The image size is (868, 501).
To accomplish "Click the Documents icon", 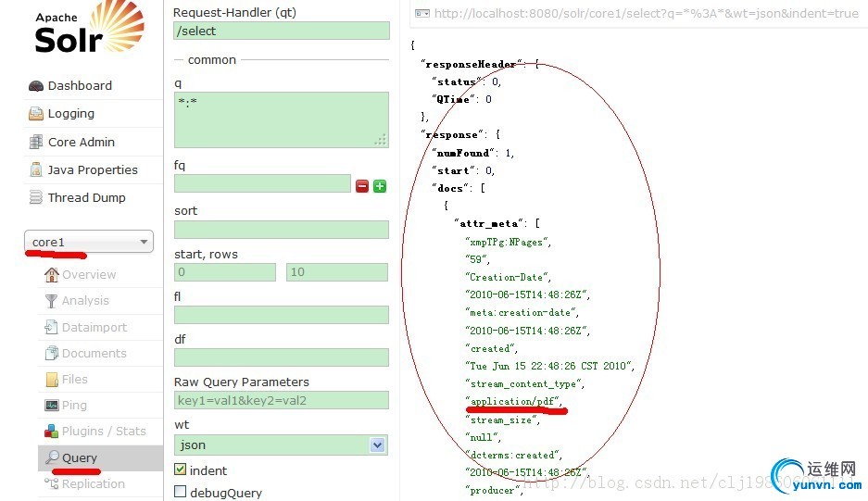I will 52,353.
